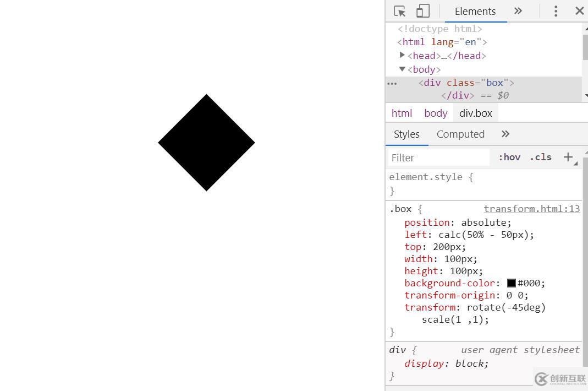Click the more style tabs chevron beside Computed
This screenshot has width=588, height=391.
pyautogui.click(x=505, y=134)
